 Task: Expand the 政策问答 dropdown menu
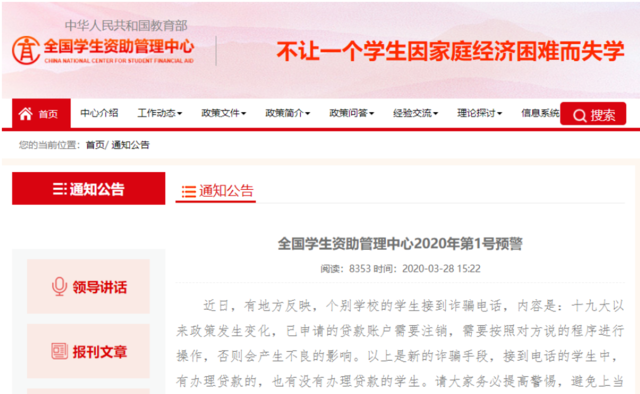pos(352,113)
